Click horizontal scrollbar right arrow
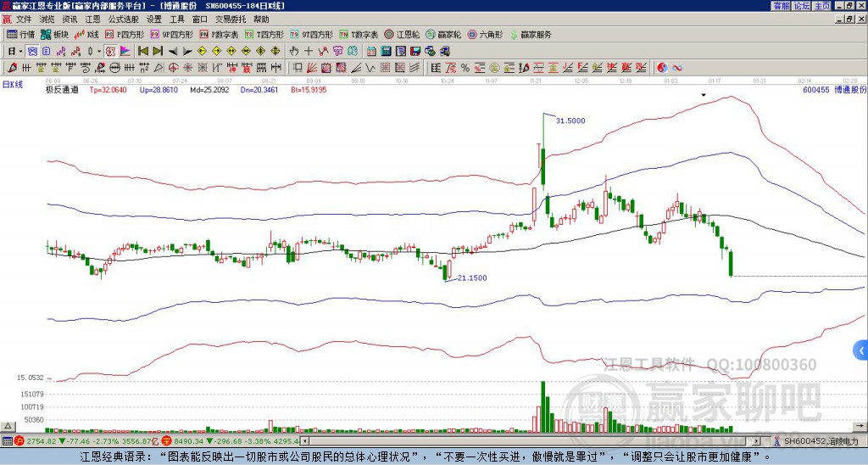This screenshot has width=868, height=465. pyautogui.click(x=757, y=441)
